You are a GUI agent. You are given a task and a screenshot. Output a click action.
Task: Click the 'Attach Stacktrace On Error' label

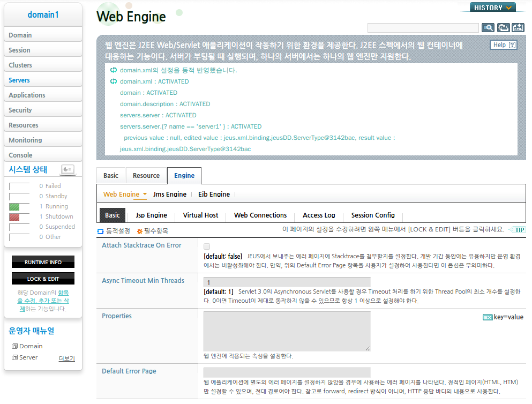[x=141, y=245]
